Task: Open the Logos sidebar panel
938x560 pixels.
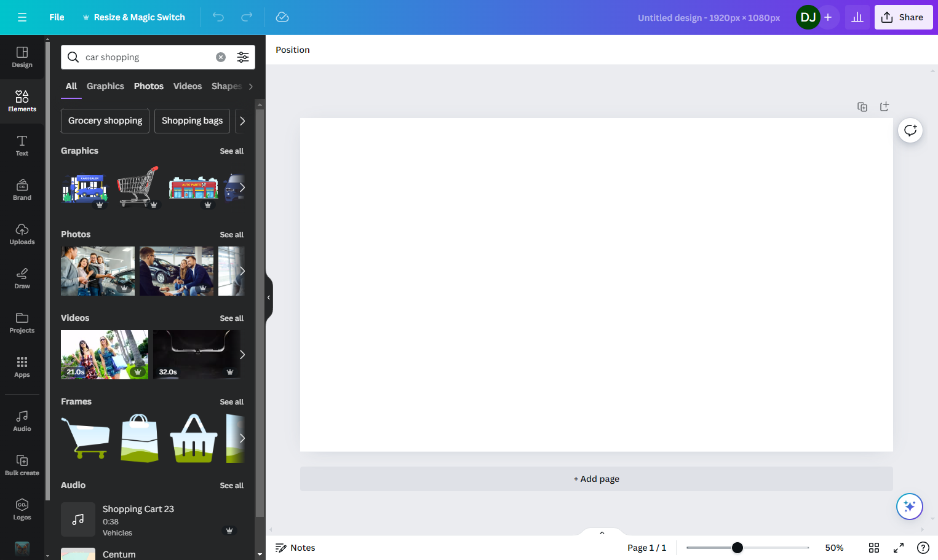Action: pos(22,510)
